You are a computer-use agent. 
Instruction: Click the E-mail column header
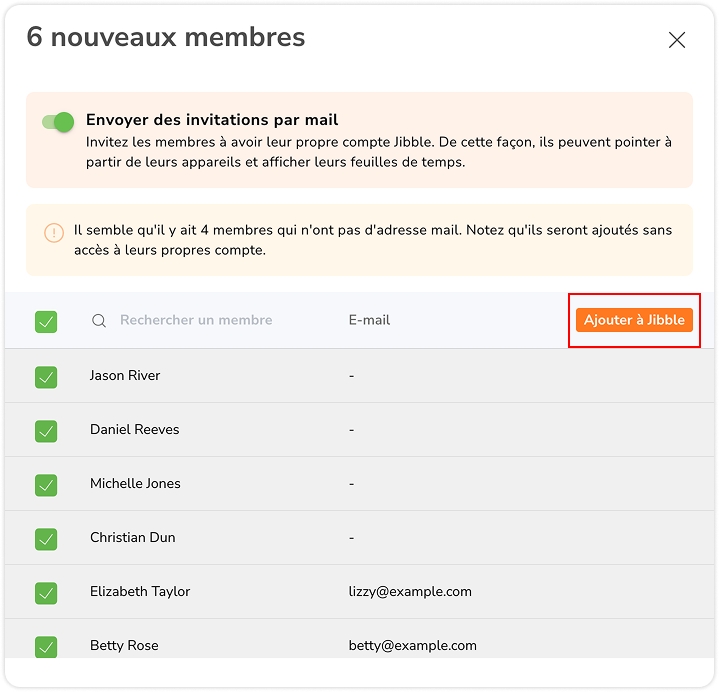[x=369, y=321]
